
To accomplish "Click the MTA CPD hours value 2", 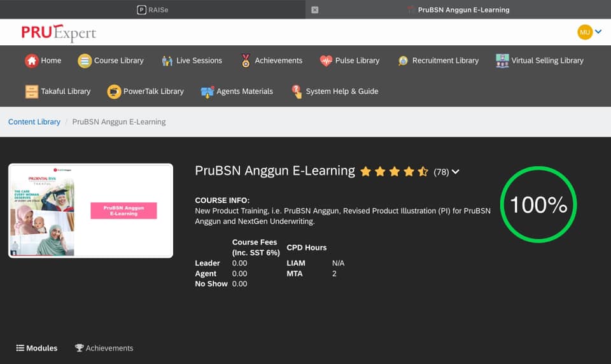I will coord(334,274).
